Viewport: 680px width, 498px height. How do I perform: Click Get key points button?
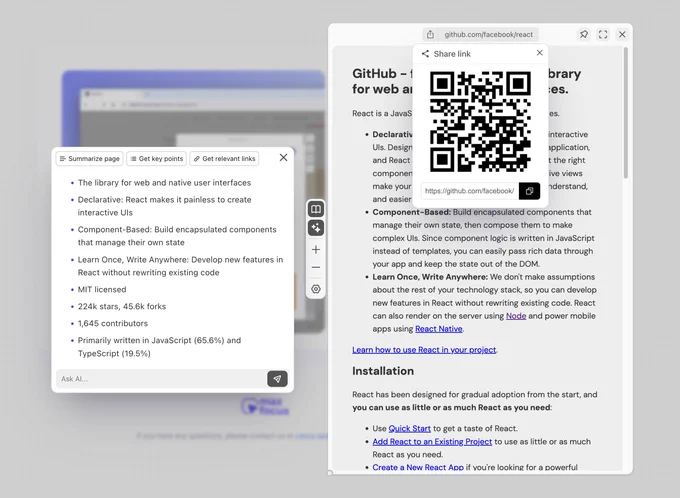(157, 159)
